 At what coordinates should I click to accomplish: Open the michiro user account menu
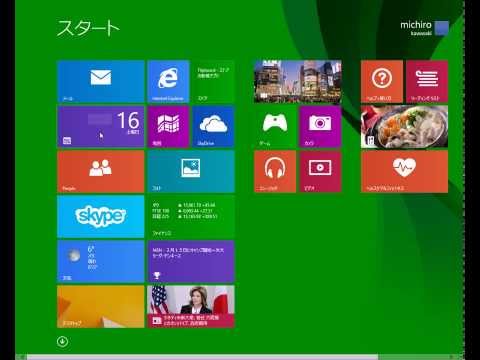pyautogui.click(x=424, y=28)
